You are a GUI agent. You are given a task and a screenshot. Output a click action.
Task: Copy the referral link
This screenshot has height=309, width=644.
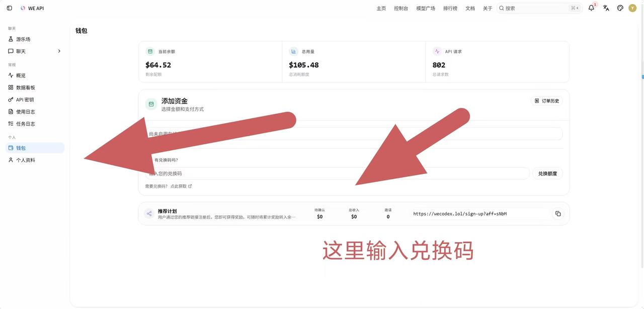click(x=557, y=214)
